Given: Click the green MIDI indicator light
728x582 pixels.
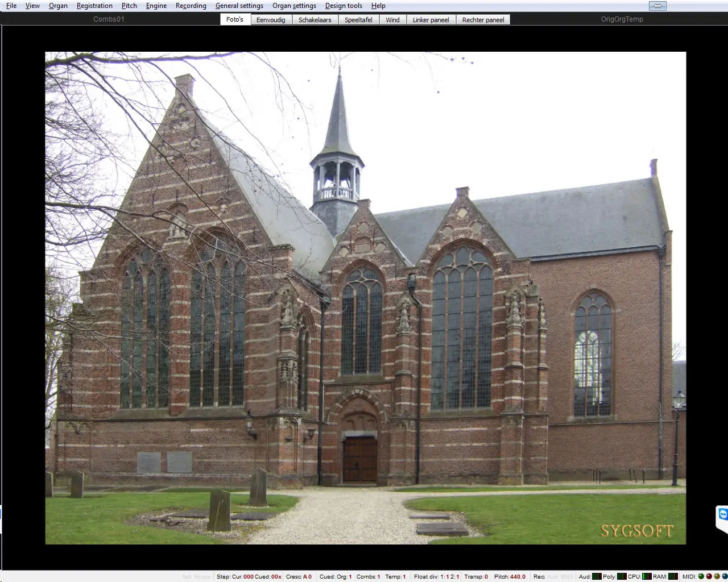Looking at the screenshot, I should point(701,576).
